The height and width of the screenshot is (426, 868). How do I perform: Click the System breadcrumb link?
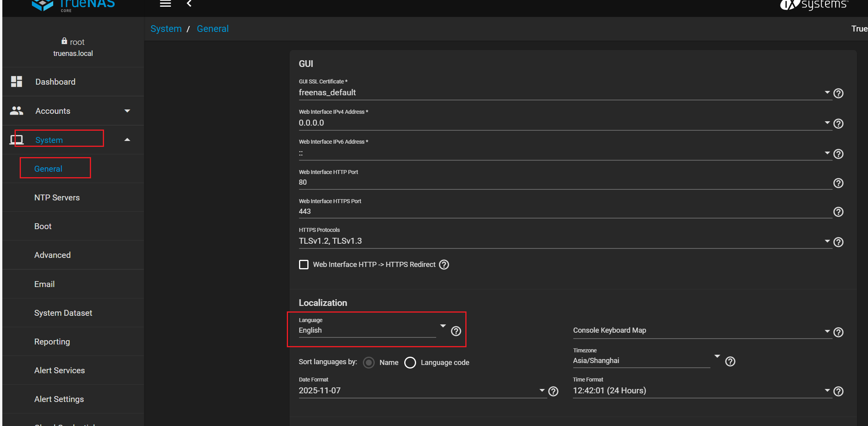click(166, 29)
